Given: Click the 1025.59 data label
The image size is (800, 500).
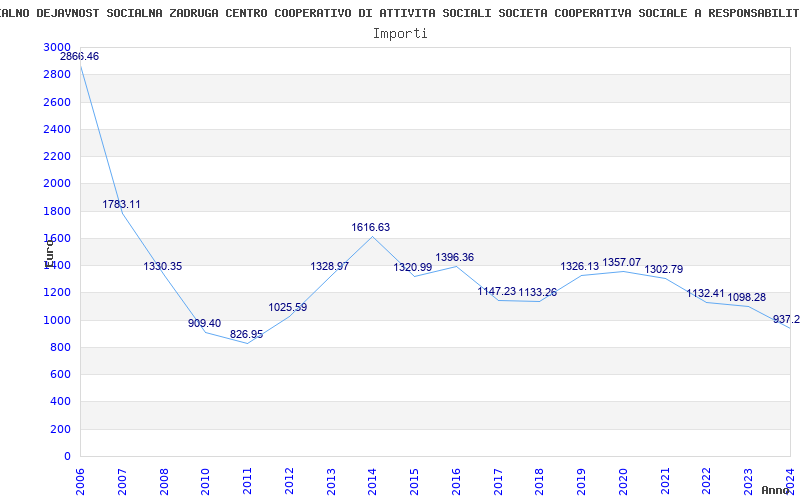Looking at the screenshot, I should coord(288,308).
